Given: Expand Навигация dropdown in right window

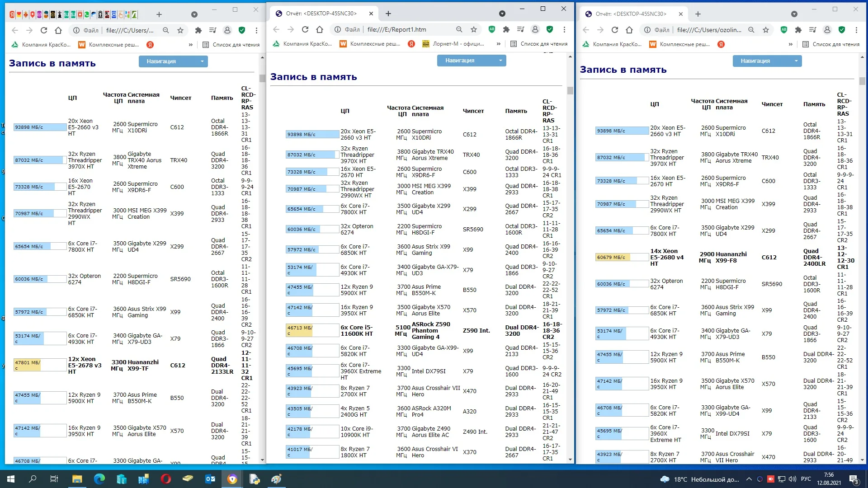Looking at the screenshot, I should [x=767, y=61].
